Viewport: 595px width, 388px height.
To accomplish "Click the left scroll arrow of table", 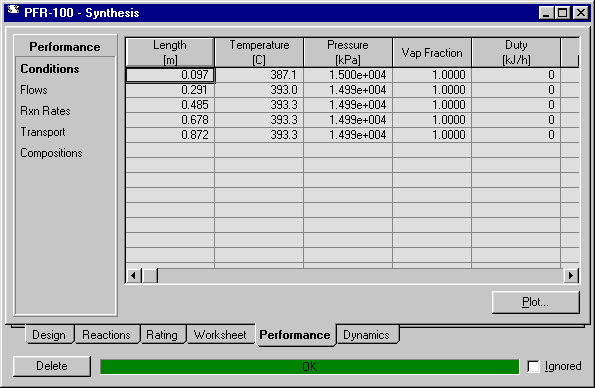I will [x=134, y=276].
